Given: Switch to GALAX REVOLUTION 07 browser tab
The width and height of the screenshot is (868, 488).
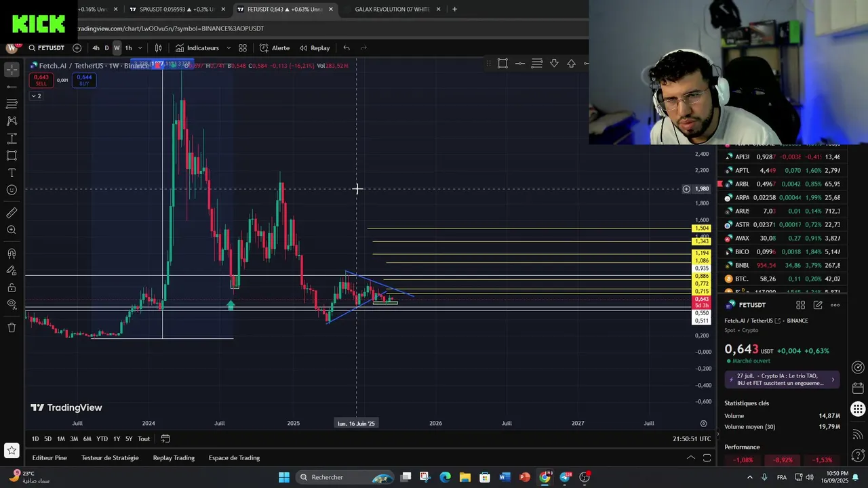Looking at the screenshot, I should 393,9.
